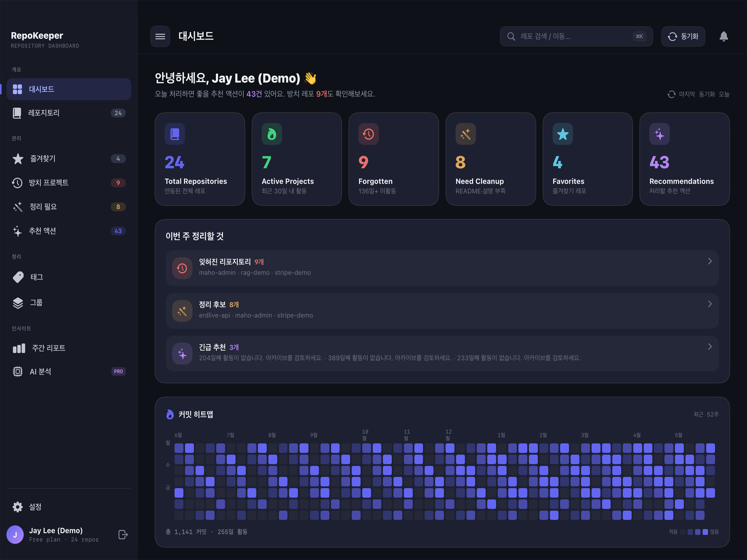747x560 pixels.
Task: Toggle the sidebar with the hamburger menu button
Action: pyautogui.click(x=160, y=36)
